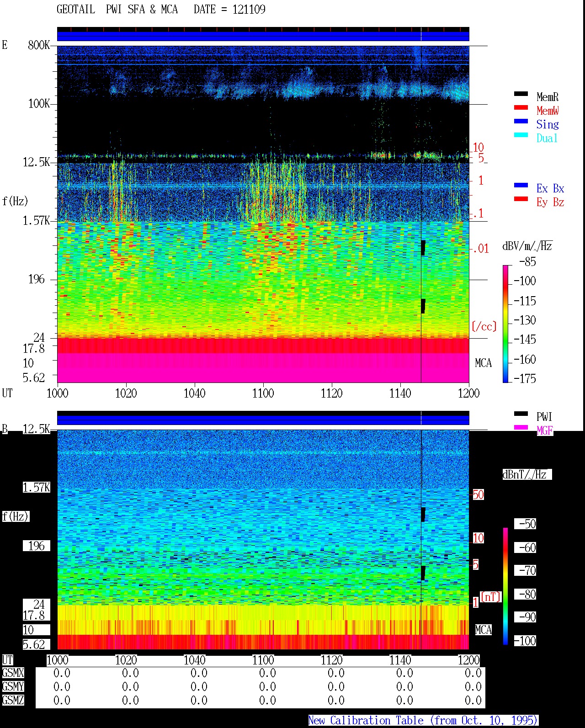Click the red 50 nT scale mark

tap(478, 494)
